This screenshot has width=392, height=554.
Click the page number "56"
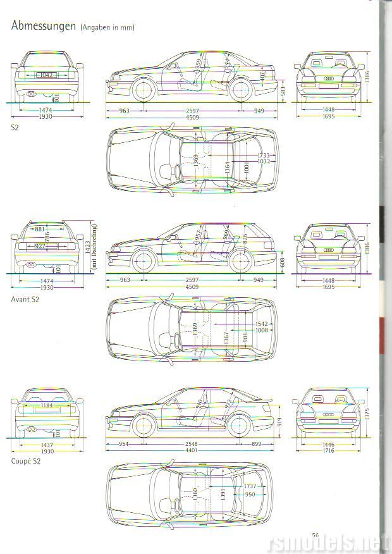(315, 535)
